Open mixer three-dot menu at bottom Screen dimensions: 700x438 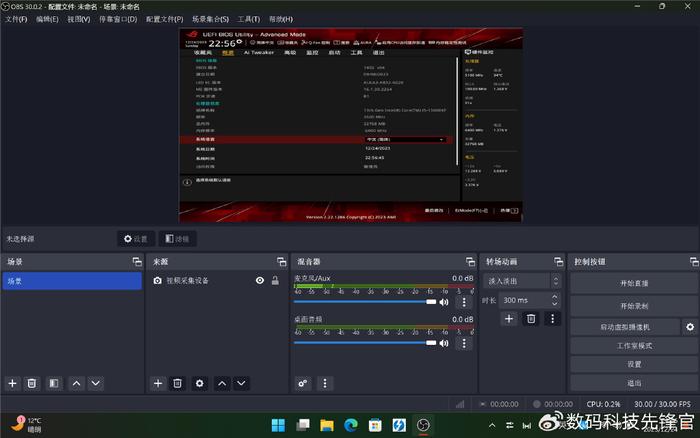coord(325,383)
